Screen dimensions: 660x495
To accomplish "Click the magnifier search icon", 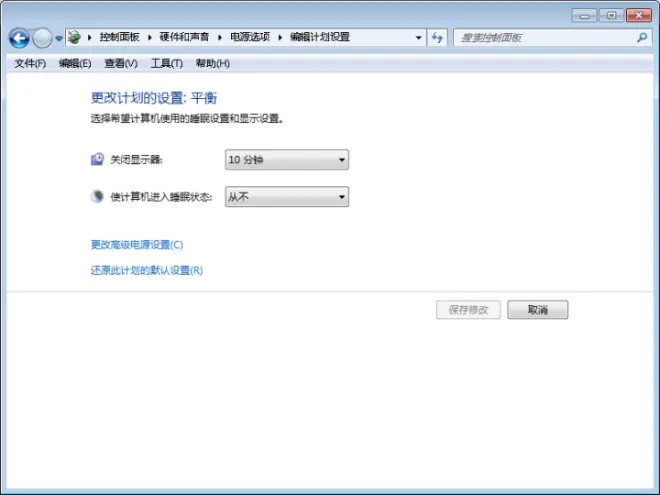I will click(x=642, y=37).
